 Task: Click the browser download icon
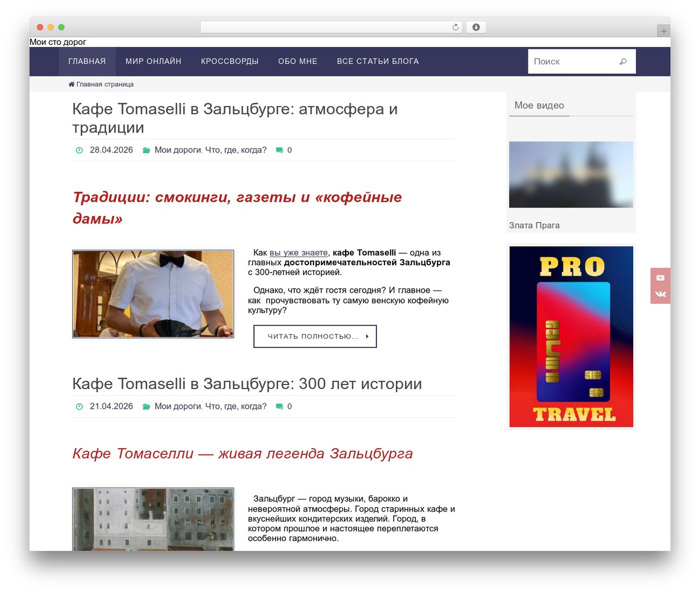coord(476,27)
